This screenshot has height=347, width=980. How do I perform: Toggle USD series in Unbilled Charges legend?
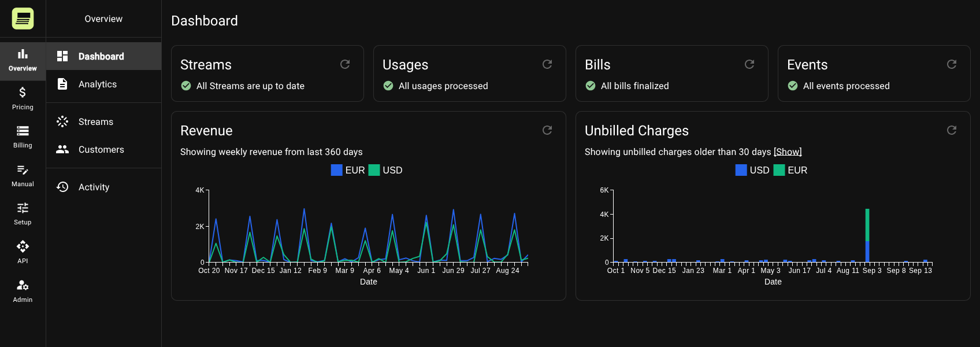tap(752, 170)
